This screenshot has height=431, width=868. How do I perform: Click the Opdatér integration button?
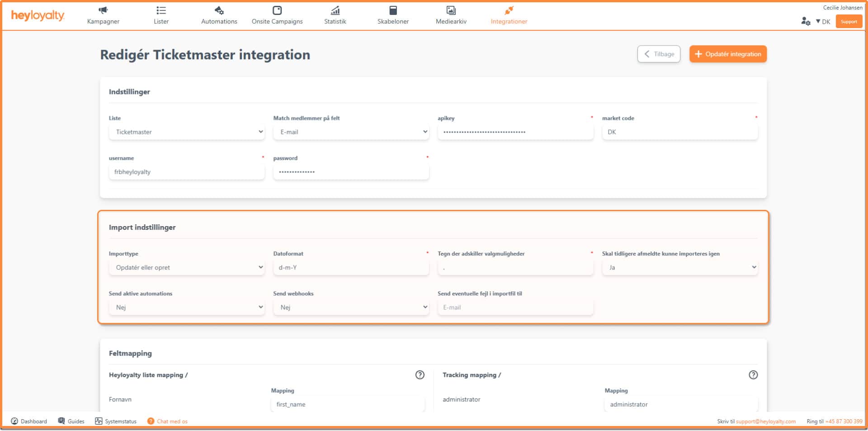727,54
